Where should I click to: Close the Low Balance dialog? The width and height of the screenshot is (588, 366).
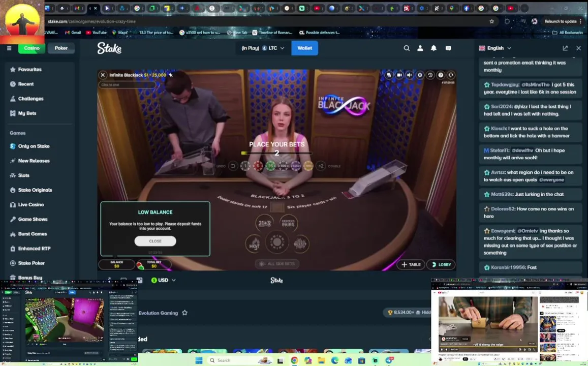(155, 241)
